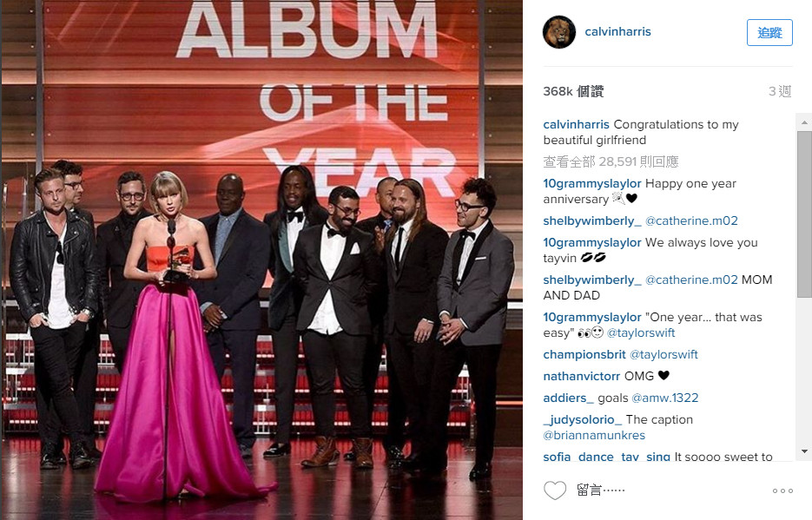Open calvinharris username at post header
This screenshot has height=520, width=812.
pyautogui.click(x=617, y=31)
